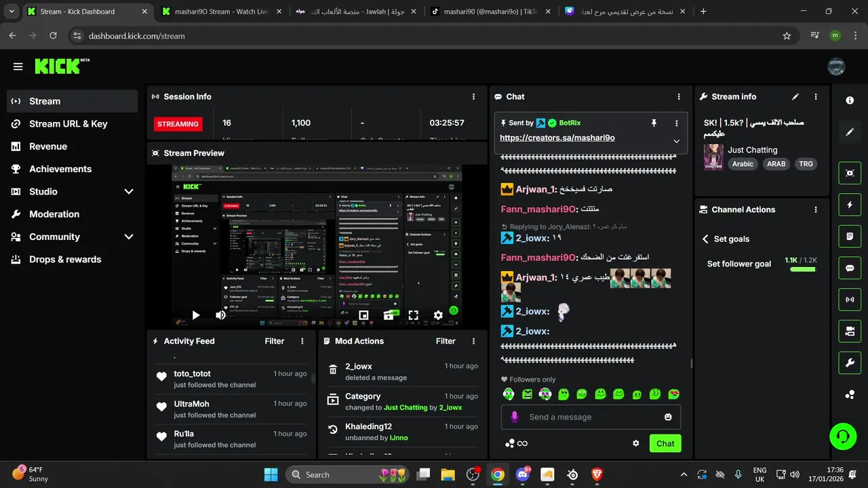Click the notes document icon in right rail
868x488 pixels.
click(x=850, y=237)
